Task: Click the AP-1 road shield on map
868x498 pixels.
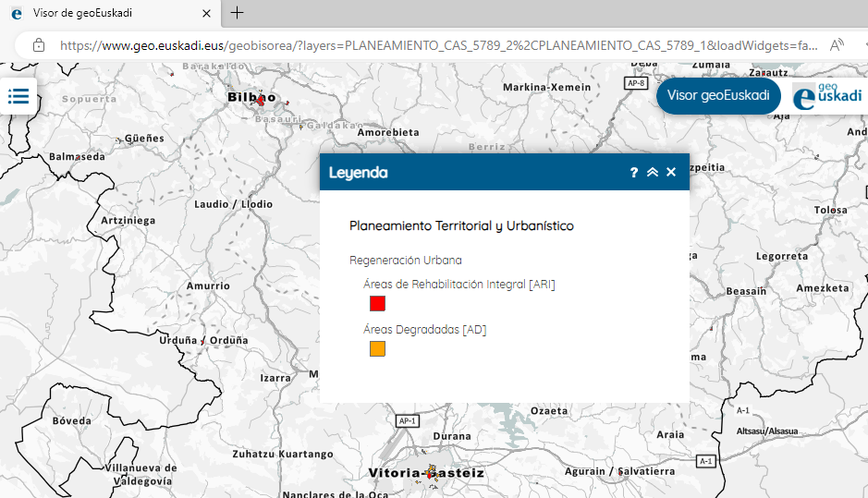Action: pyautogui.click(x=407, y=420)
